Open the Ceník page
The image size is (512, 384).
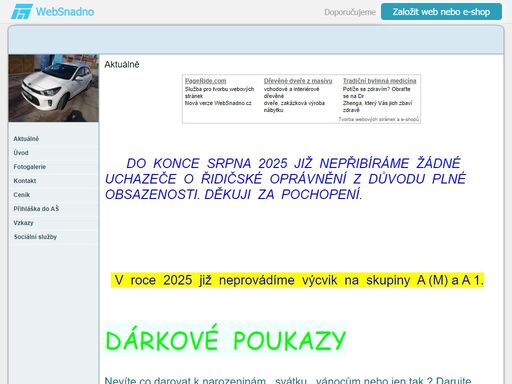(21, 195)
